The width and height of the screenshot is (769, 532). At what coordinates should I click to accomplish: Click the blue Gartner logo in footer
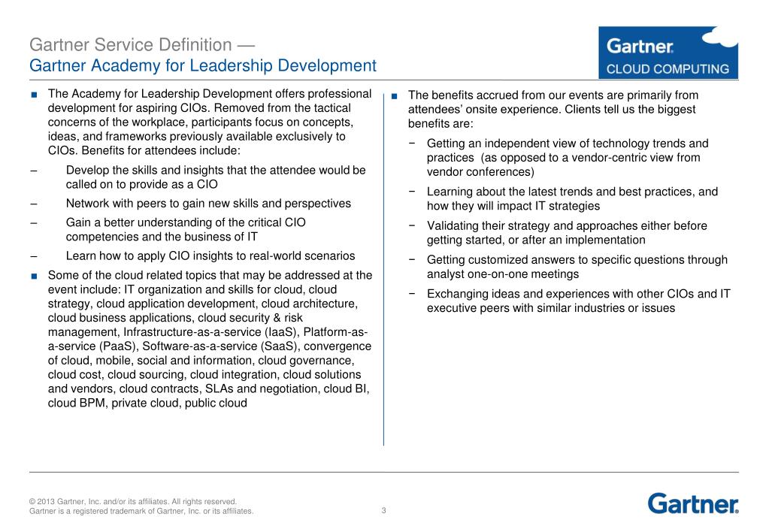[693, 503]
